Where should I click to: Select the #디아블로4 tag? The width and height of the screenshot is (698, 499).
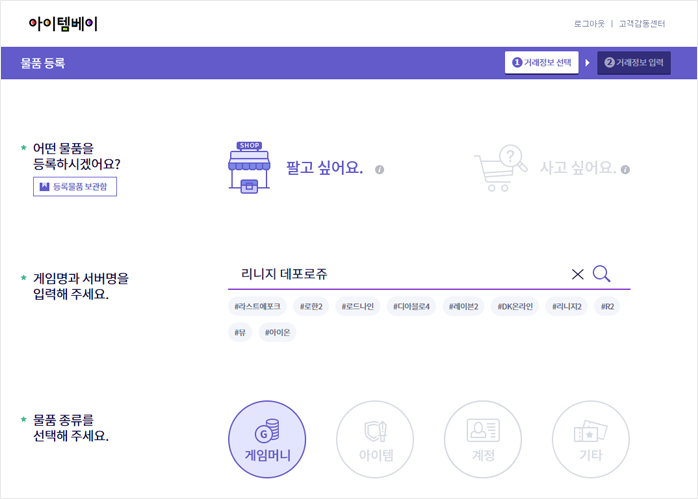(x=411, y=306)
